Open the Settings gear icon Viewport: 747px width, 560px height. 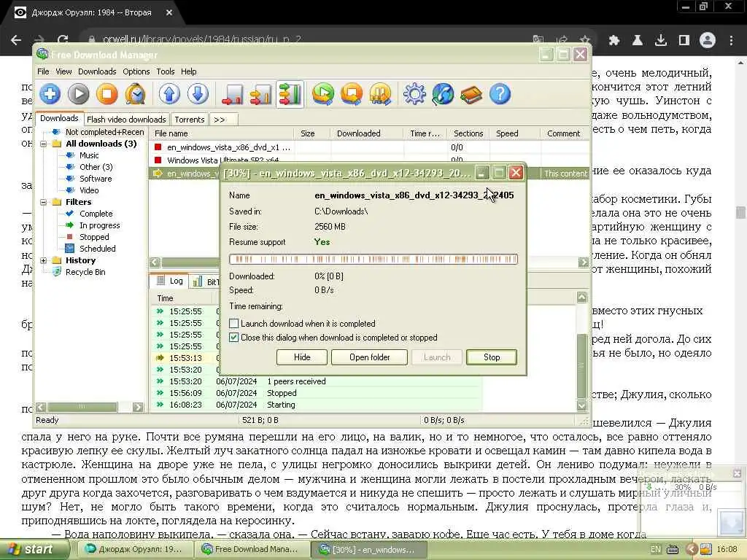tap(414, 94)
